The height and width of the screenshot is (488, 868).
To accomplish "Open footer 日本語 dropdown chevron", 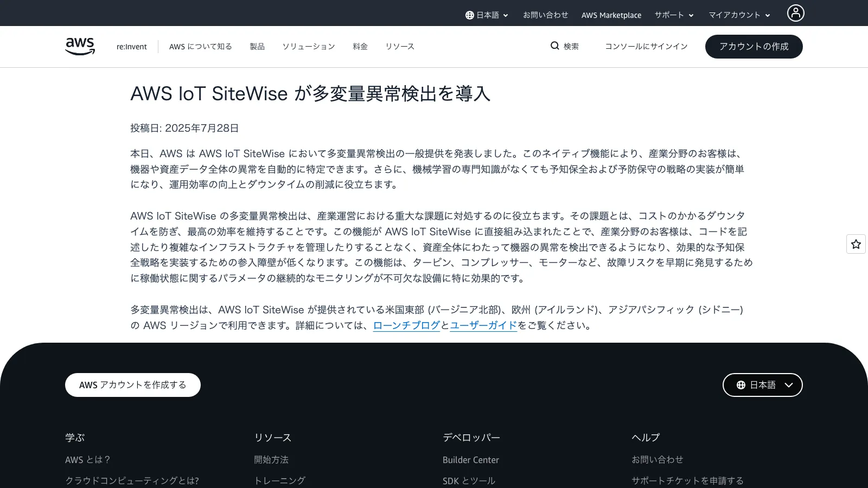I will click(x=789, y=385).
